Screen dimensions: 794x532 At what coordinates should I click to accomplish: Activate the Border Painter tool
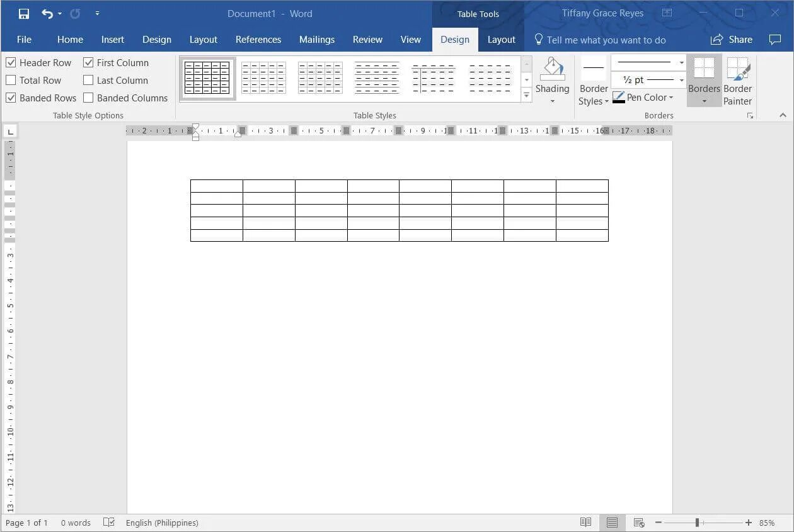click(738, 81)
